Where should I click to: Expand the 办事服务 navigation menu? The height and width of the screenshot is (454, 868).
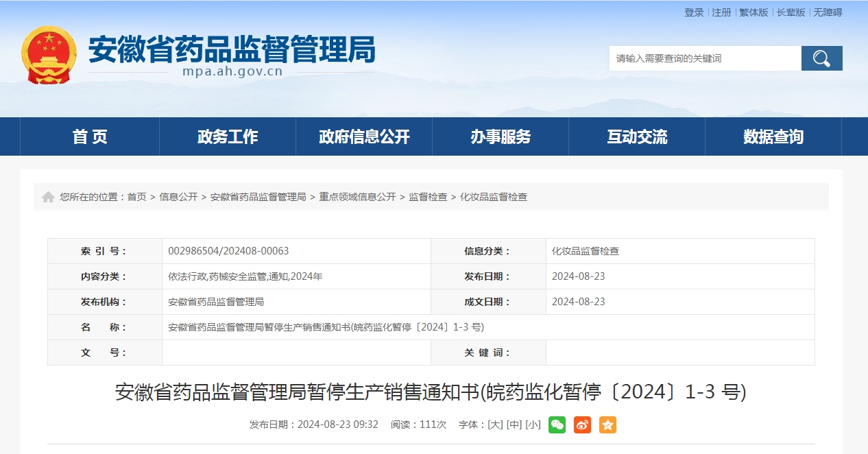coord(501,136)
